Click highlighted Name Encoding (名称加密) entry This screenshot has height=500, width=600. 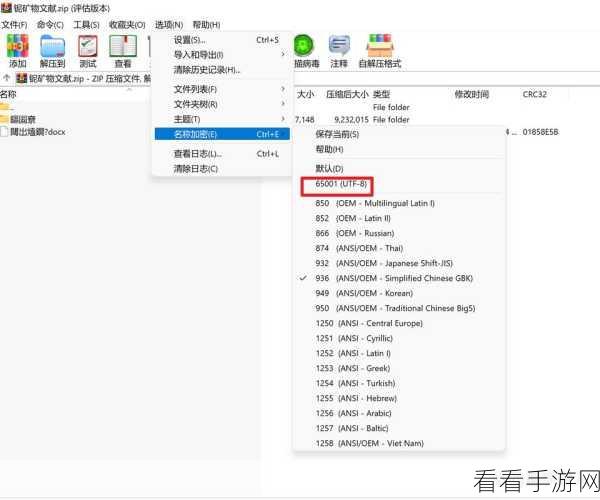[222, 134]
